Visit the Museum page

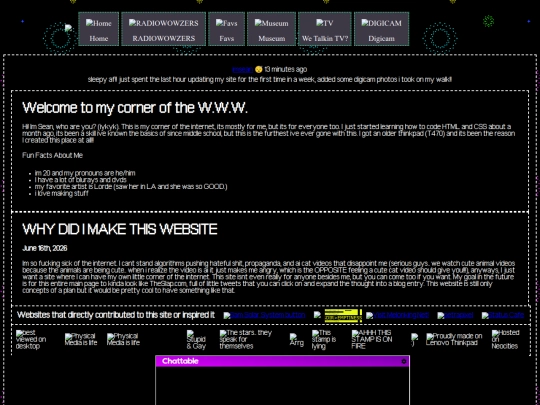click(271, 29)
